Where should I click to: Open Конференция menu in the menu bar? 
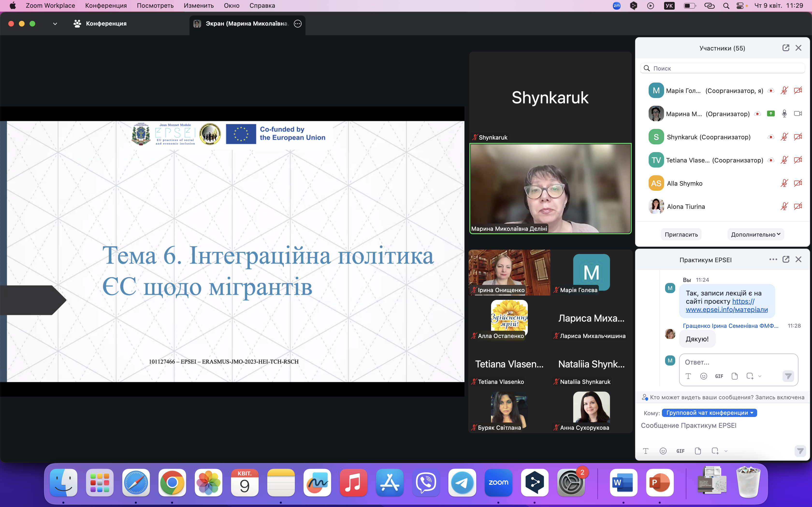coord(106,6)
